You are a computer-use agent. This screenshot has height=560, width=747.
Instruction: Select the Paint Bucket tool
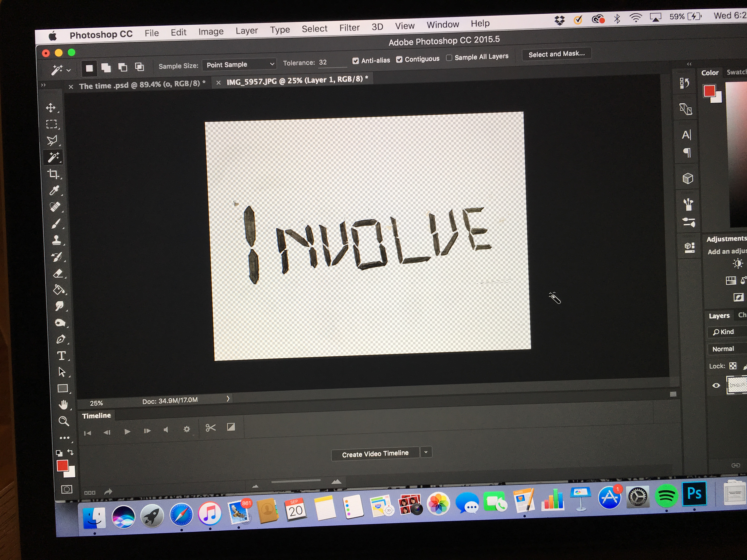[x=59, y=290]
